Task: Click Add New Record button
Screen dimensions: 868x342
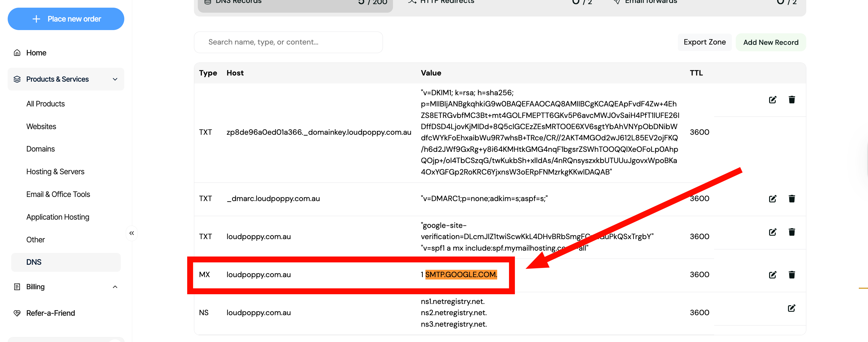Action: click(770, 42)
